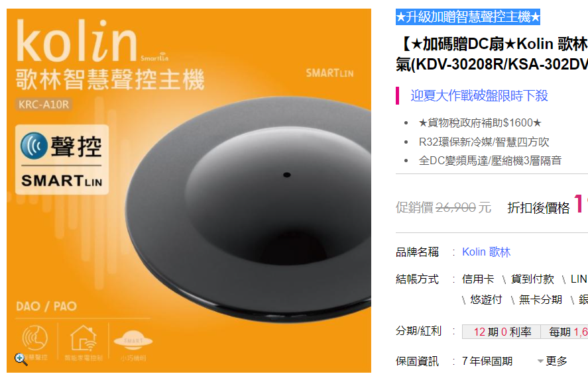Choose 無卡分期 payment method
This screenshot has width=588, height=382.
[540, 300]
